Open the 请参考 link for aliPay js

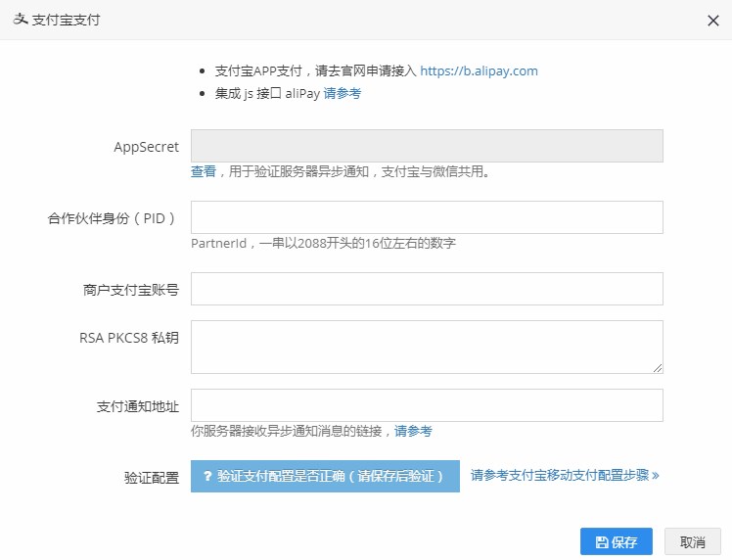tap(342, 93)
